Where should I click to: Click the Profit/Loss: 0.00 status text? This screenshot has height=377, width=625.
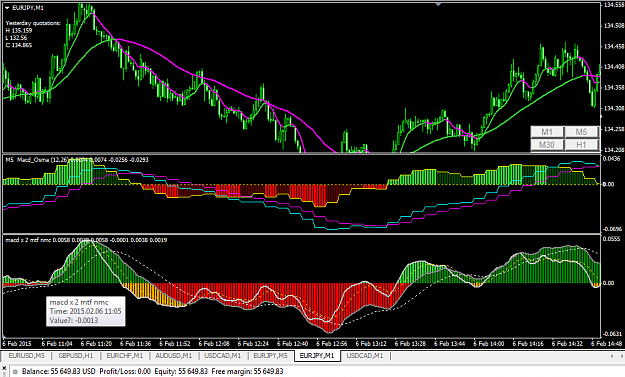coord(125,371)
